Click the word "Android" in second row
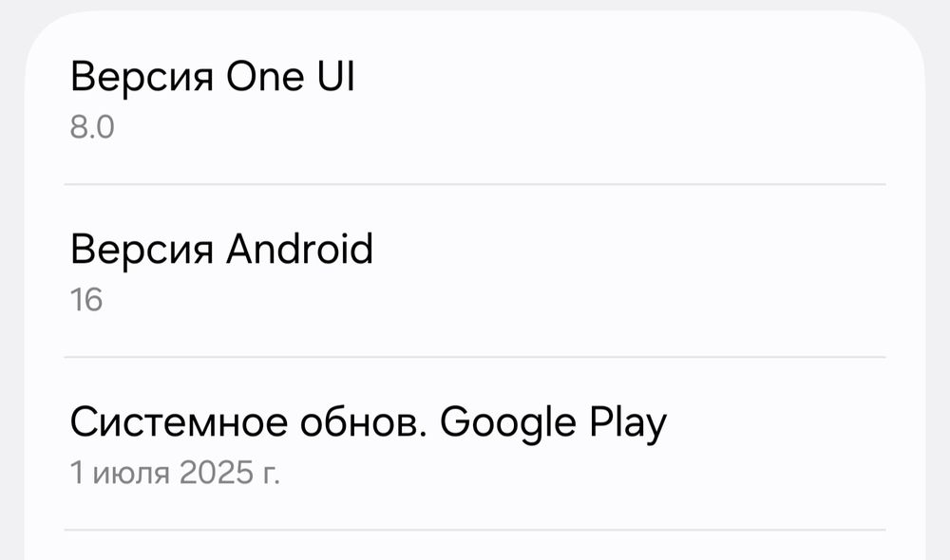950x560 pixels. point(298,250)
